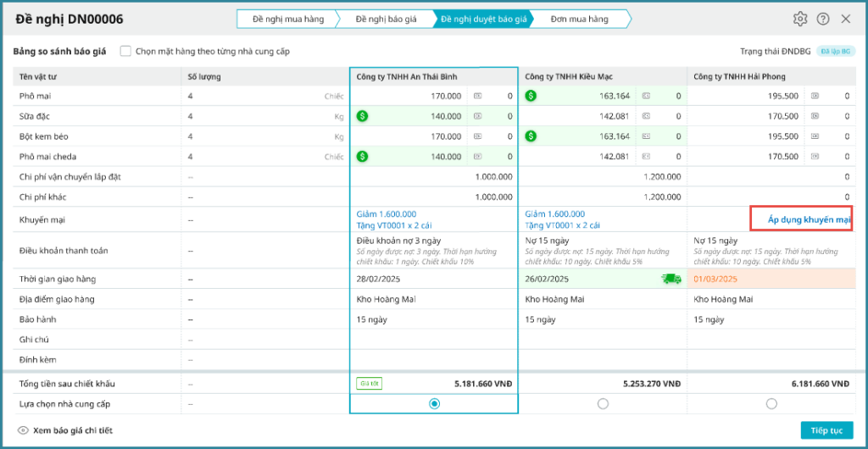Click the money icon beside 170.000 in Phô mai row
The image size is (868, 449).
pos(477,97)
